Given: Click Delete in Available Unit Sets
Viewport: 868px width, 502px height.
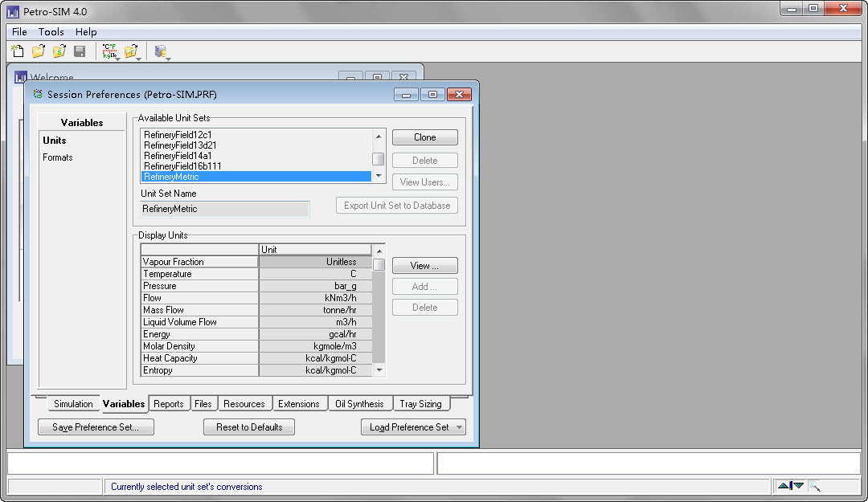Looking at the screenshot, I should pyautogui.click(x=424, y=161).
